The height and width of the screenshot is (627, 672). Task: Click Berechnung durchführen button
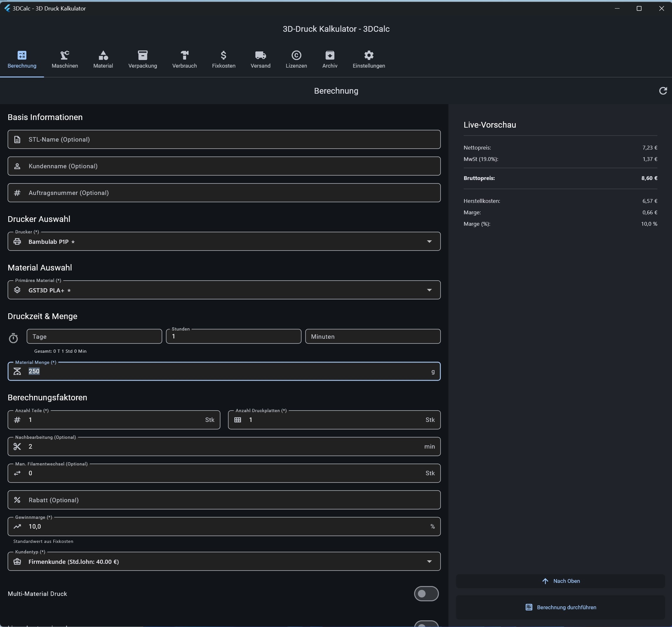click(x=561, y=607)
